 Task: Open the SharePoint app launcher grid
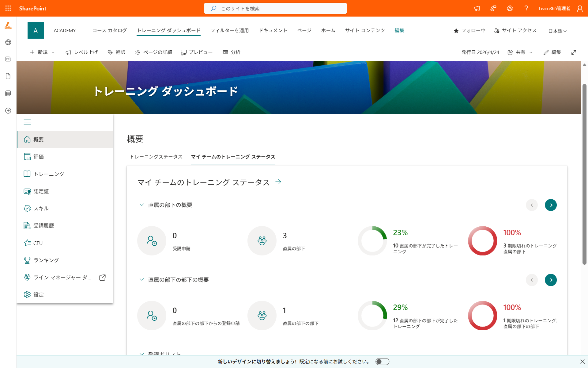[8, 8]
